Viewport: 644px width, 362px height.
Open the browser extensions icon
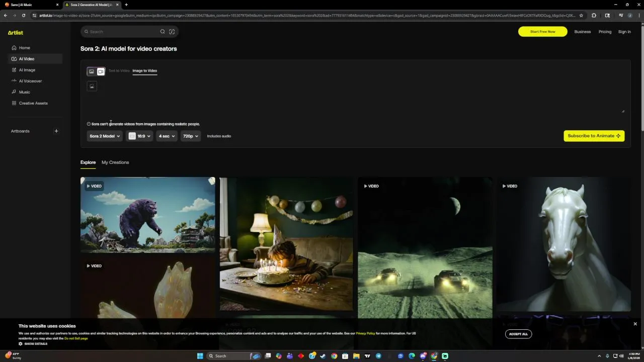594,16
